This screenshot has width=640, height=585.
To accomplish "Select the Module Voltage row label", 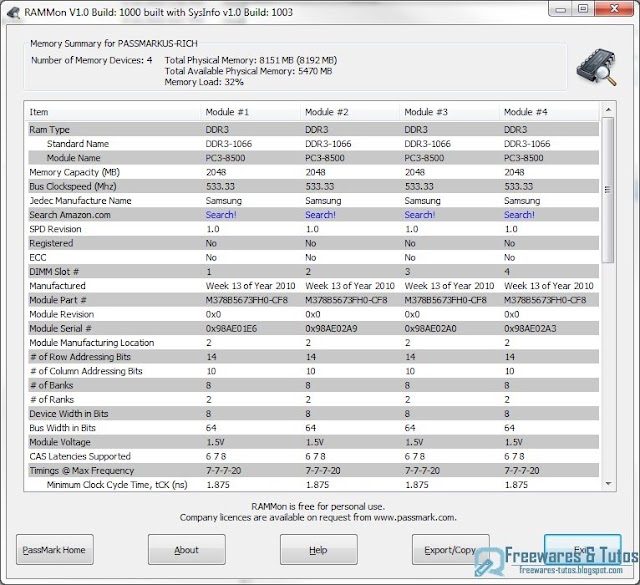I will (x=60, y=442).
